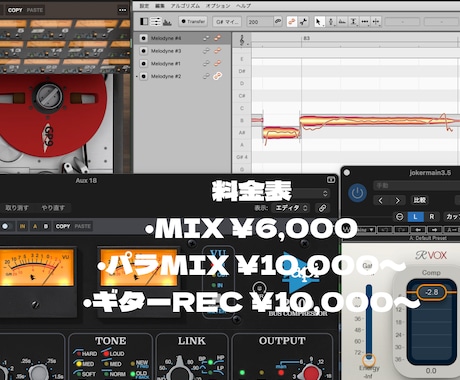Screen dimensions: 460x380
Task: Show the Melodyne sound editor spectrum icon
Action: pos(167,22)
